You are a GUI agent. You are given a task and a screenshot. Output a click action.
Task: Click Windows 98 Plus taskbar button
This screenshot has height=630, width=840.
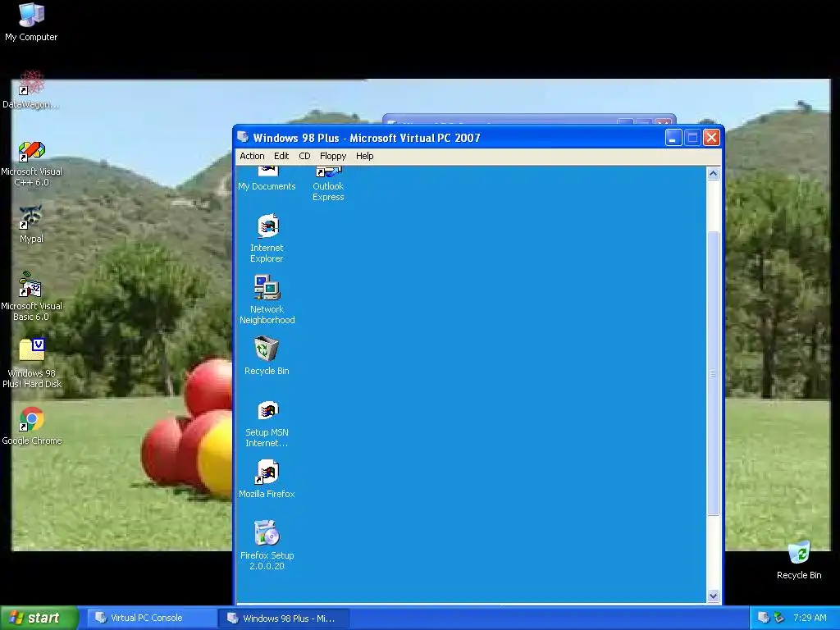(284, 619)
